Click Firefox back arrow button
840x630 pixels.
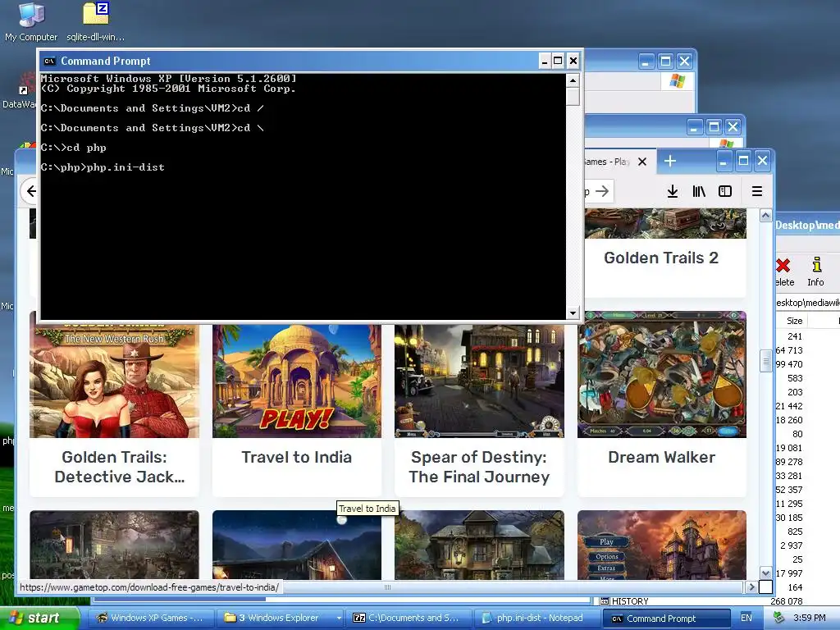pyautogui.click(x=31, y=191)
